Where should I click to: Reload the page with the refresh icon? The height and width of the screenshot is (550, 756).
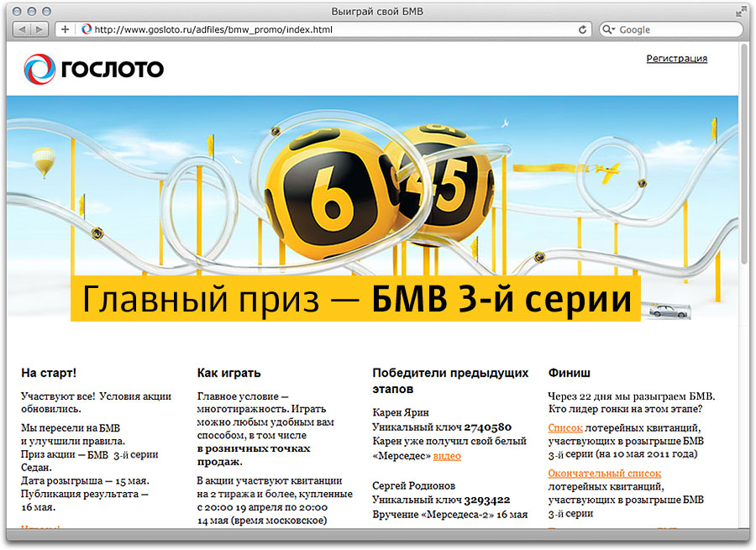[x=582, y=29]
